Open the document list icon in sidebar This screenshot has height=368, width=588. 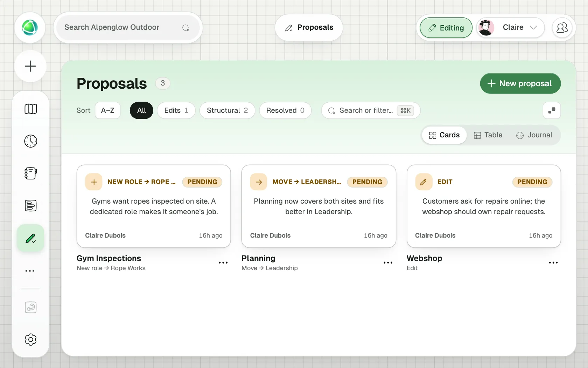tap(31, 206)
